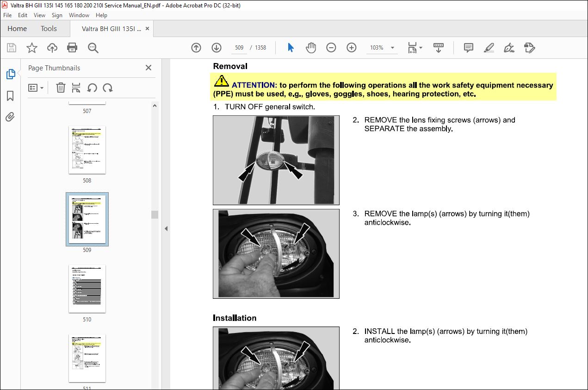Switch to the Home tab

[17, 29]
